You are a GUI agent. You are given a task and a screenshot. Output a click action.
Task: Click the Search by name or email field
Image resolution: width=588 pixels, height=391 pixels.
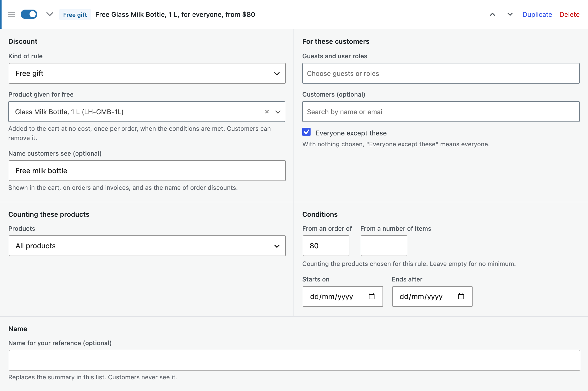[x=441, y=112]
